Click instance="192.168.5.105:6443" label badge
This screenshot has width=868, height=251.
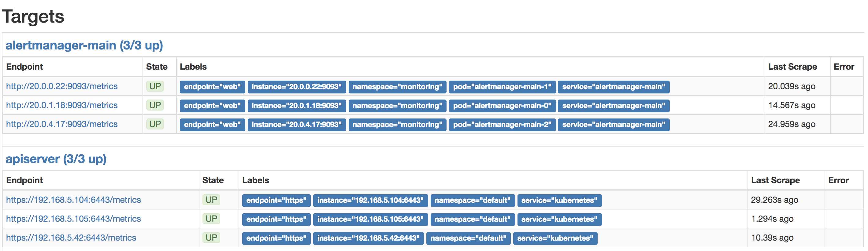pos(370,219)
